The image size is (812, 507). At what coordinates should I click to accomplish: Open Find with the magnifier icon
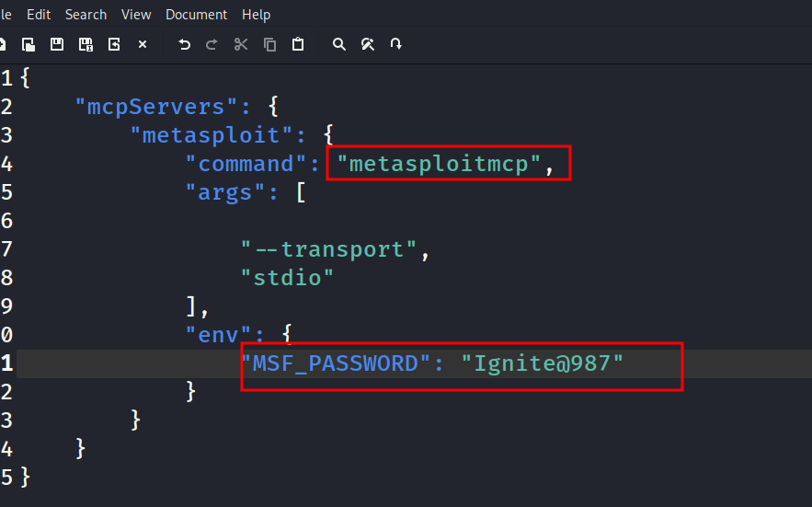[x=338, y=44]
